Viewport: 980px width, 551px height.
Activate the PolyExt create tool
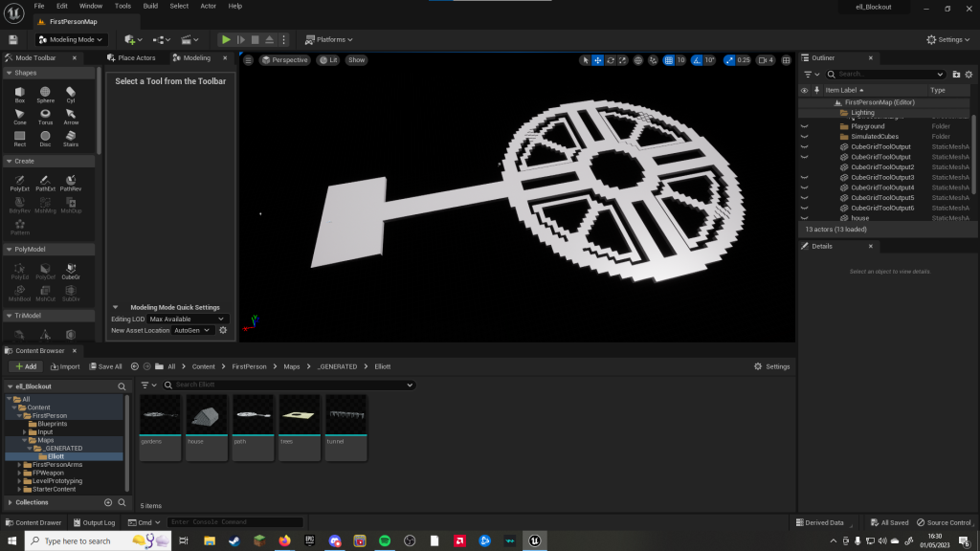point(19,182)
